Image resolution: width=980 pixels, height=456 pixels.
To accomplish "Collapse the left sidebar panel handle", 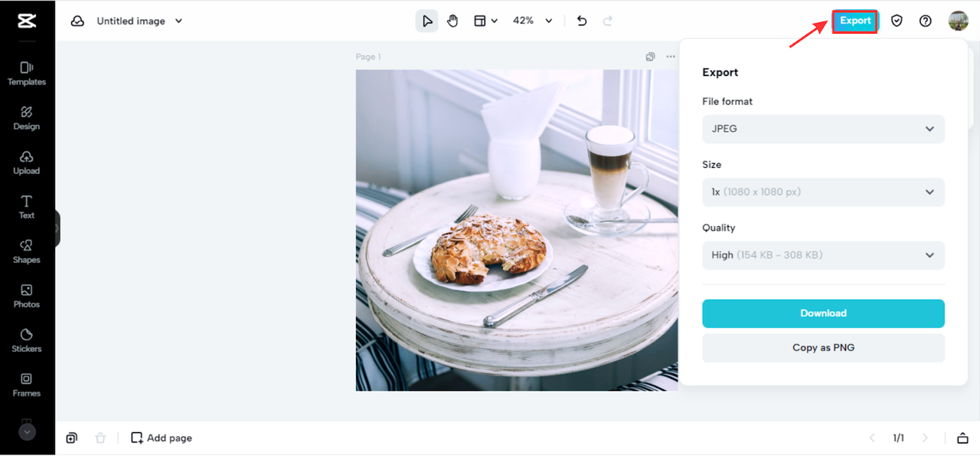I will coord(57,228).
